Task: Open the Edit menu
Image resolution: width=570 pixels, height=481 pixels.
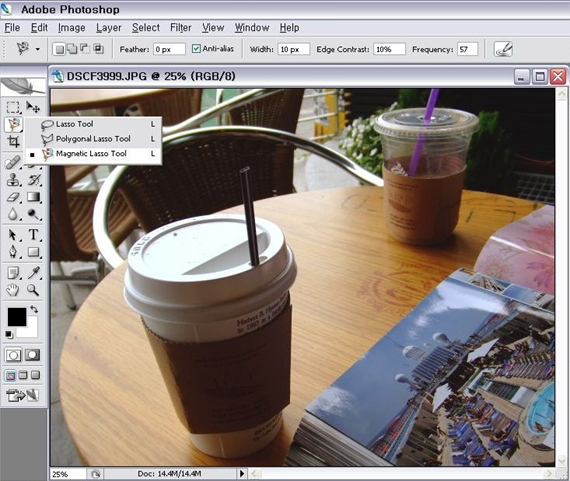Action: pyautogui.click(x=39, y=28)
